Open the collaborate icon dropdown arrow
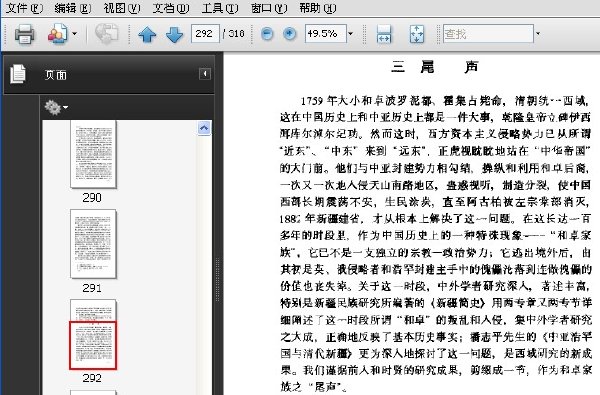 point(75,34)
